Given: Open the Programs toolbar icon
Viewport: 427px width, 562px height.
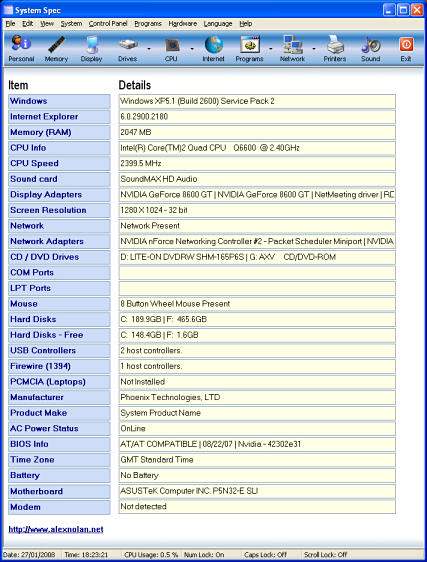Looking at the screenshot, I should click(x=250, y=48).
